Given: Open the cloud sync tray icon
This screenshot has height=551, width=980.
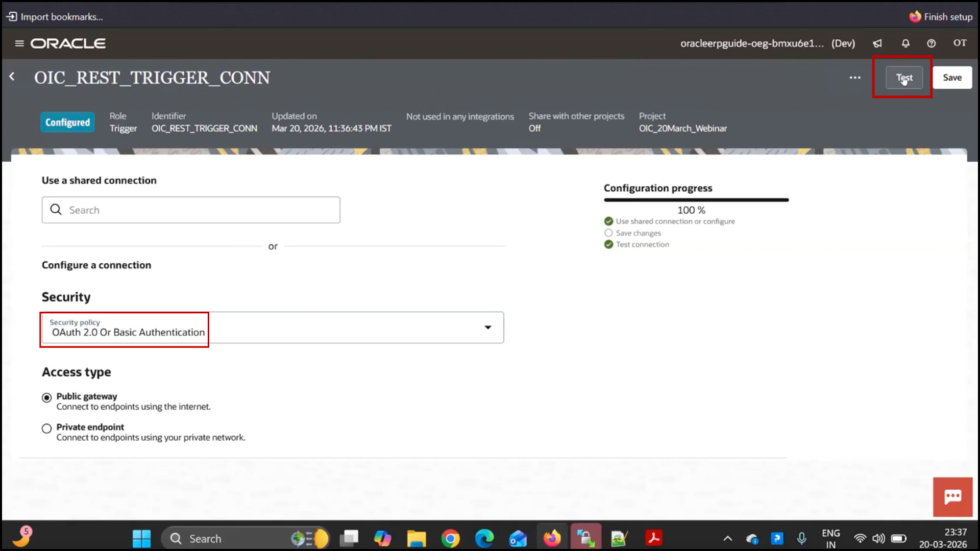Looking at the screenshot, I should coord(752,539).
